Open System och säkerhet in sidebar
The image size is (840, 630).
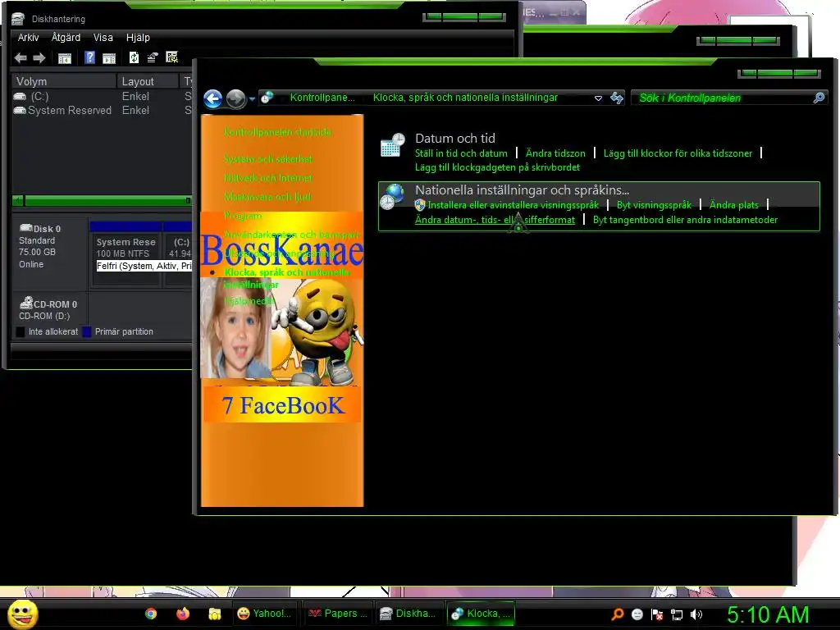tap(268, 159)
